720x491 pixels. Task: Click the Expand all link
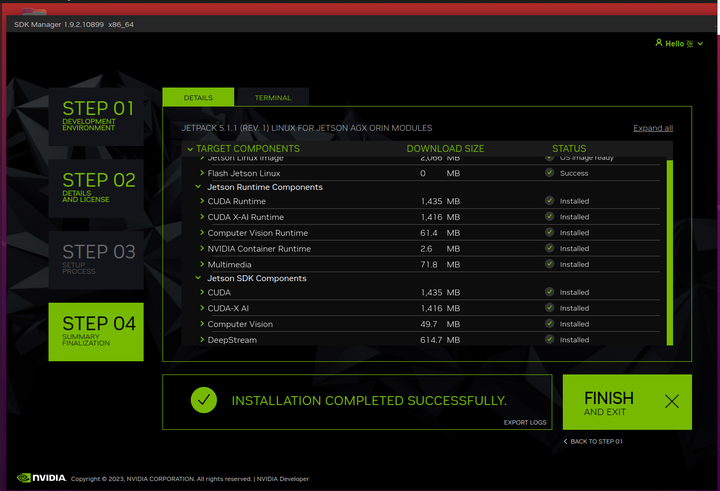[x=653, y=128]
